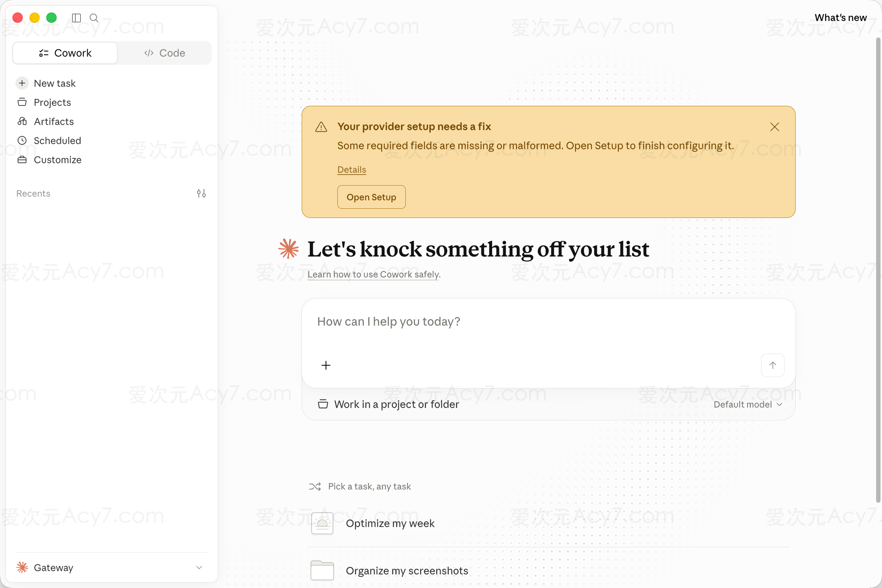Click the attach plus icon in the prompt box

point(326,365)
